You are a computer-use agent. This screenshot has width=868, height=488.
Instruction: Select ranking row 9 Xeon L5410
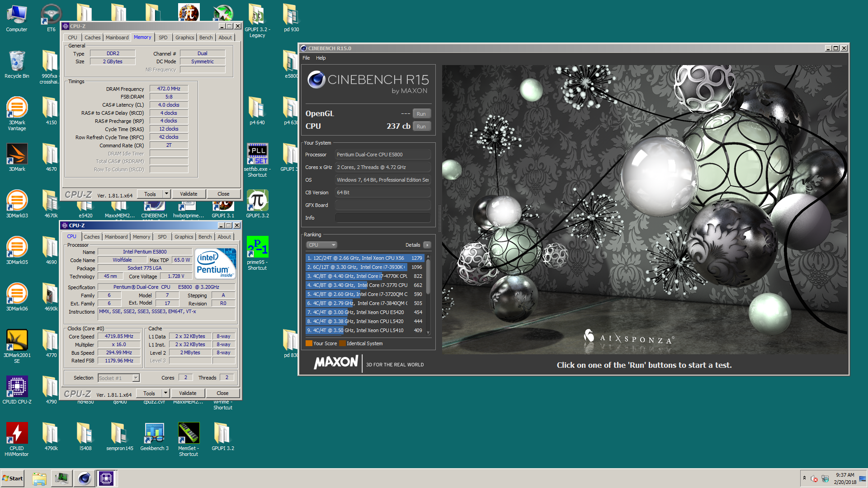365,330
